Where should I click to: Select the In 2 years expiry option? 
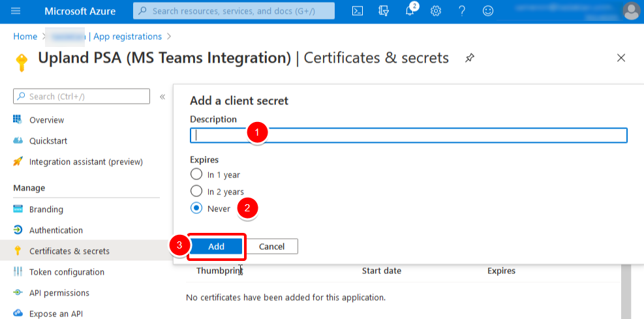point(196,191)
